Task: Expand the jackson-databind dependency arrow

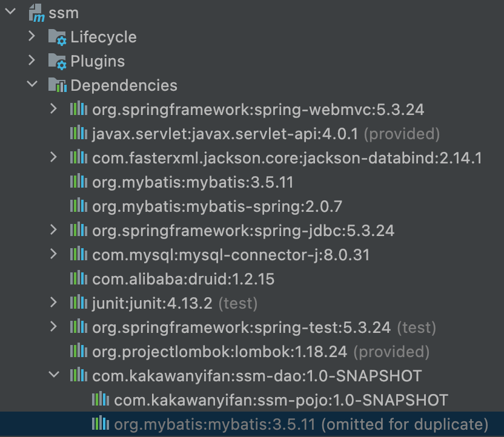Action: 54,158
